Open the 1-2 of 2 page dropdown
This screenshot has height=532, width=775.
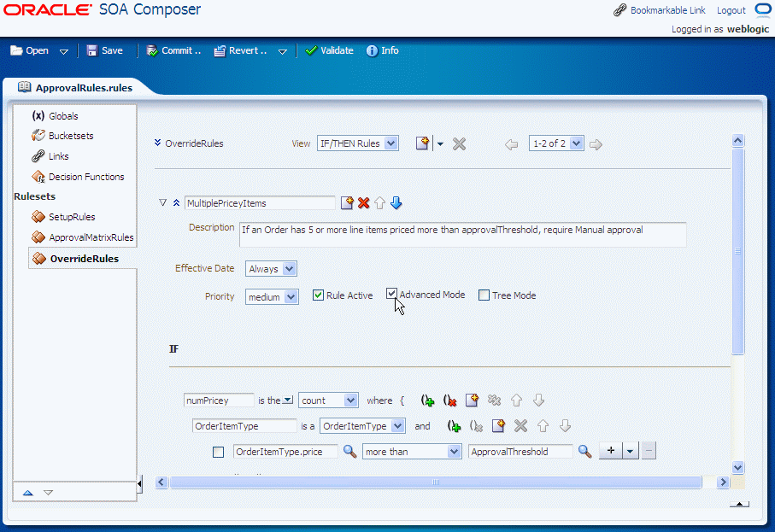tap(556, 143)
